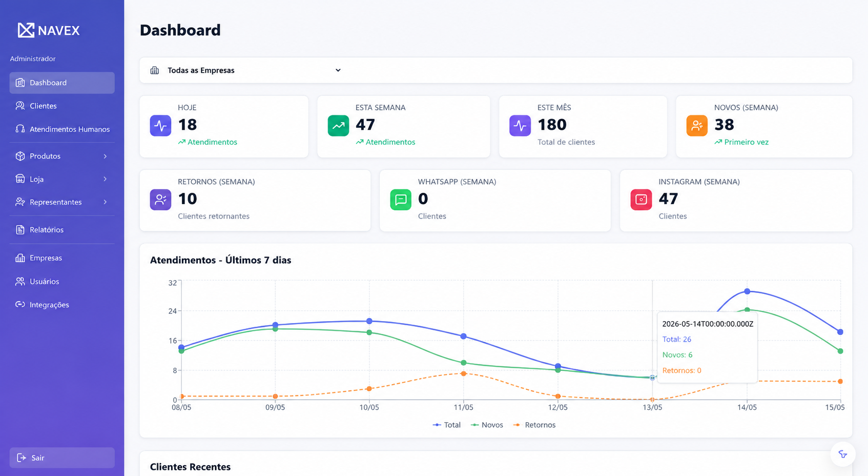Expand the Representantes submenu
Image resolution: width=868 pixels, height=476 pixels.
[62, 202]
